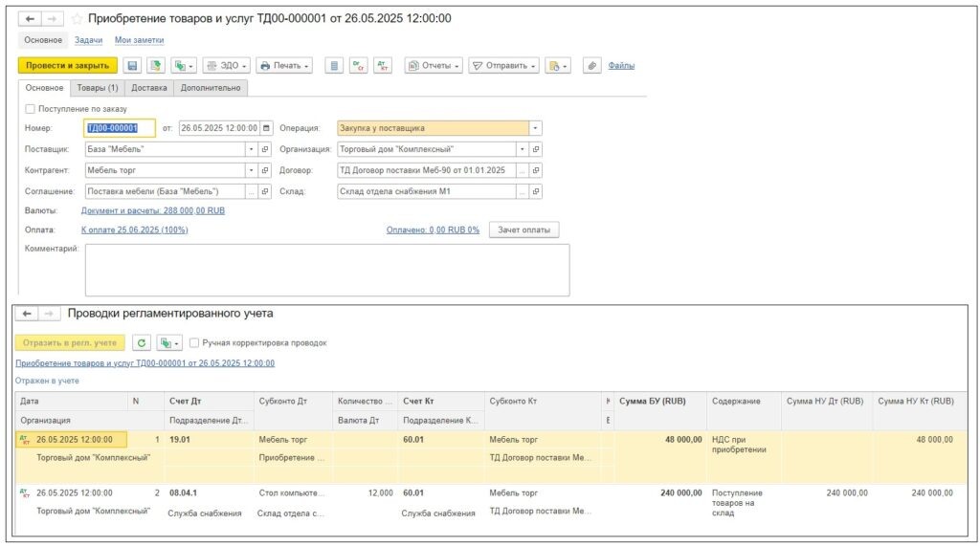Open the Поставщик record icon
The width and height of the screenshot is (980, 546).
(x=265, y=149)
